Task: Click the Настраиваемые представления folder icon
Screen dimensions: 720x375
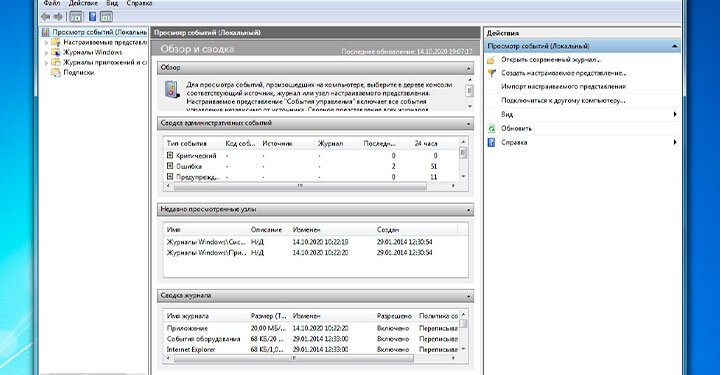Action: point(56,42)
